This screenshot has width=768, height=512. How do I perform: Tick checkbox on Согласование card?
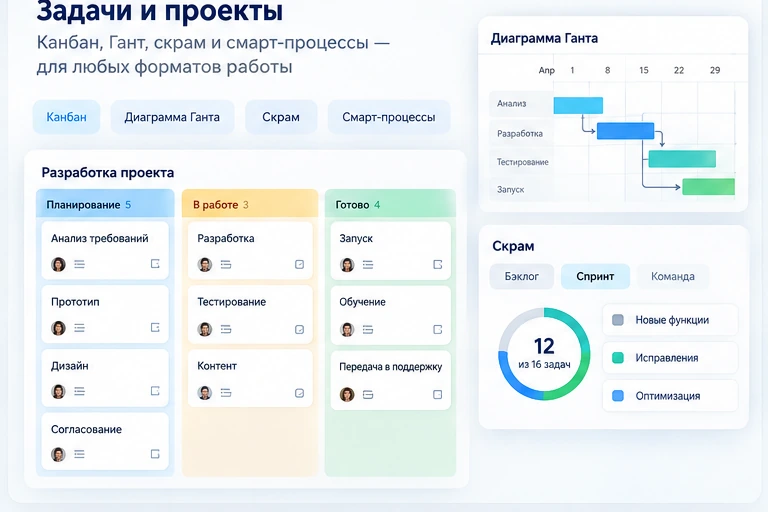point(155,454)
